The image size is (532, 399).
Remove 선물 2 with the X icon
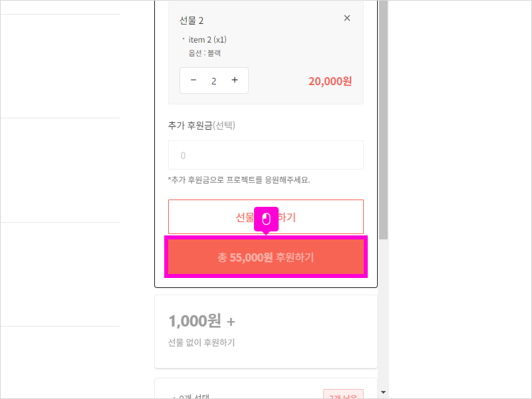346,18
